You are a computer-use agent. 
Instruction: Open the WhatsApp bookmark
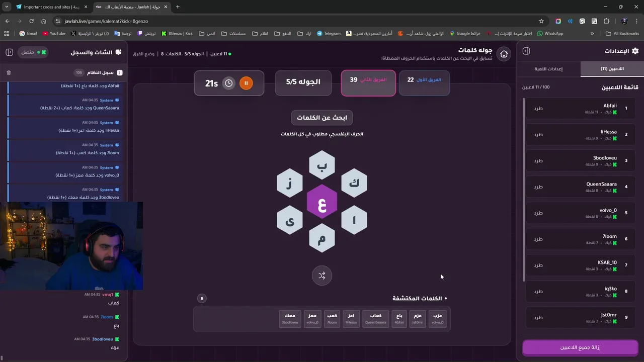coord(550,34)
